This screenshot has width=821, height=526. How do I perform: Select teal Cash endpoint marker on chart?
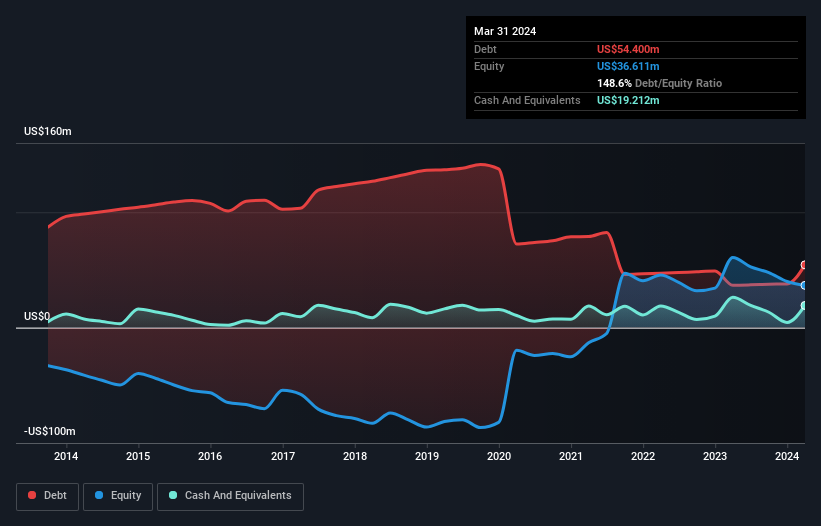coord(804,306)
